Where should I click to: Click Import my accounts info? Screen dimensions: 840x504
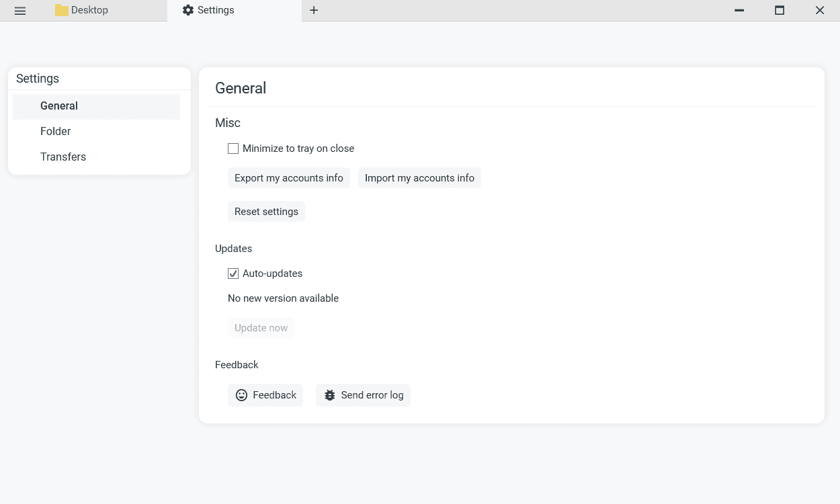pos(419,178)
